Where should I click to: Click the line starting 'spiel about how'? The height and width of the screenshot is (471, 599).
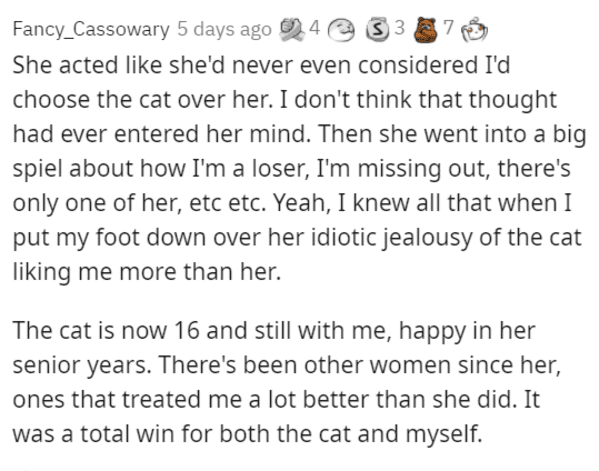click(x=291, y=169)
